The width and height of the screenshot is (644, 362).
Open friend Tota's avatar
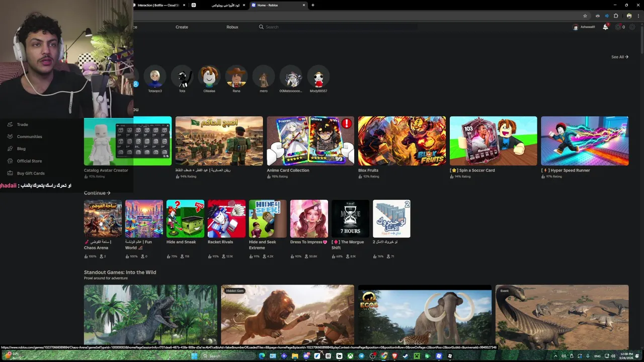[182, 77]
